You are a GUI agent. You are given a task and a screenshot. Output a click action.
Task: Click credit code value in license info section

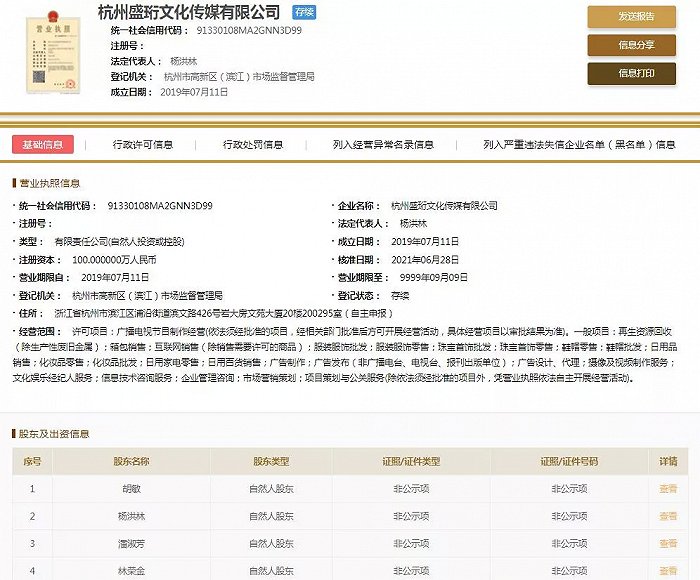coord(160,206)
